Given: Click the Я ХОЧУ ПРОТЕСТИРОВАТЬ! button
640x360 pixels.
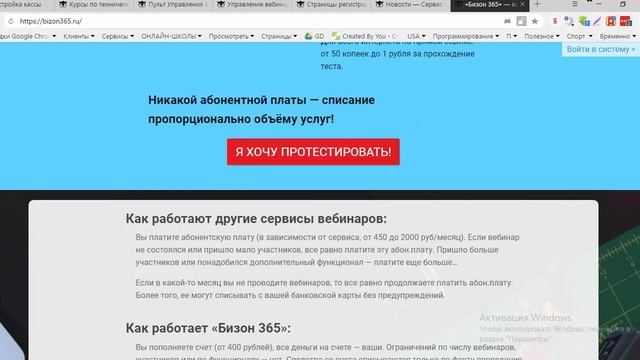Looking at the screenshot, I should click(313, 152).
